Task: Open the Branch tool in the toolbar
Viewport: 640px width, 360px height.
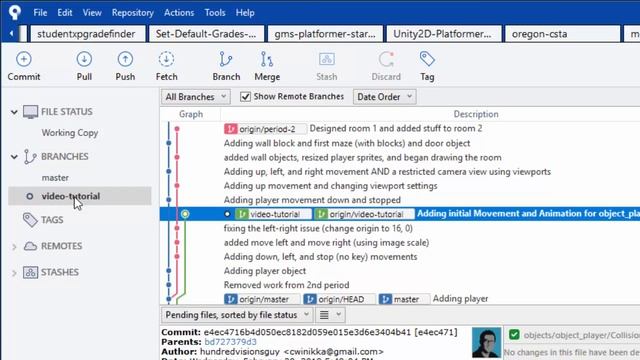Action: point(226,66)
